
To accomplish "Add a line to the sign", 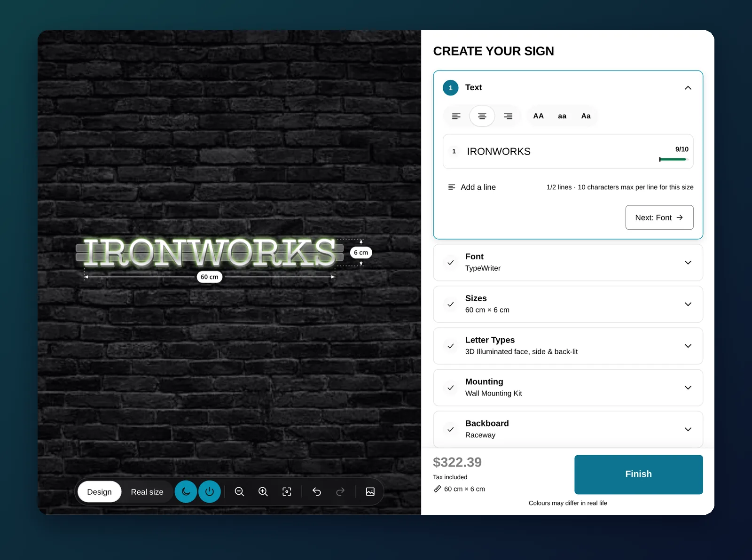I will point(472,187).
